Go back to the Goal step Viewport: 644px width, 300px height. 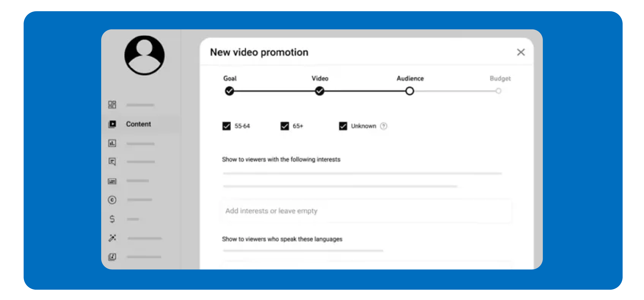pos(229,91)
